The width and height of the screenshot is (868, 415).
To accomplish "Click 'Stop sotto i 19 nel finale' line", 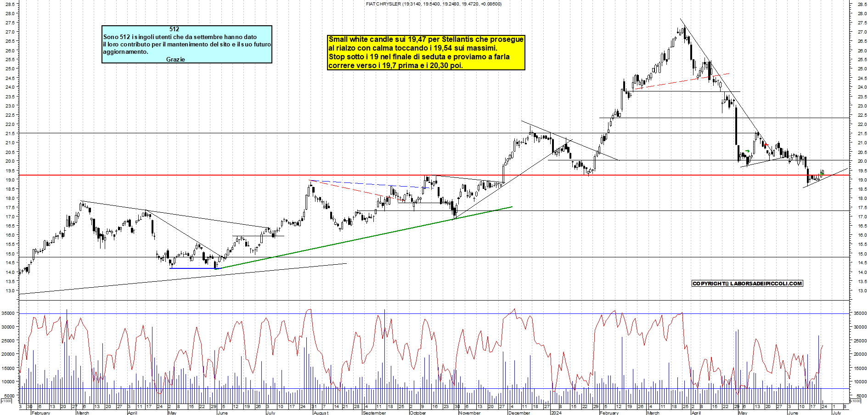I will 419,57.
